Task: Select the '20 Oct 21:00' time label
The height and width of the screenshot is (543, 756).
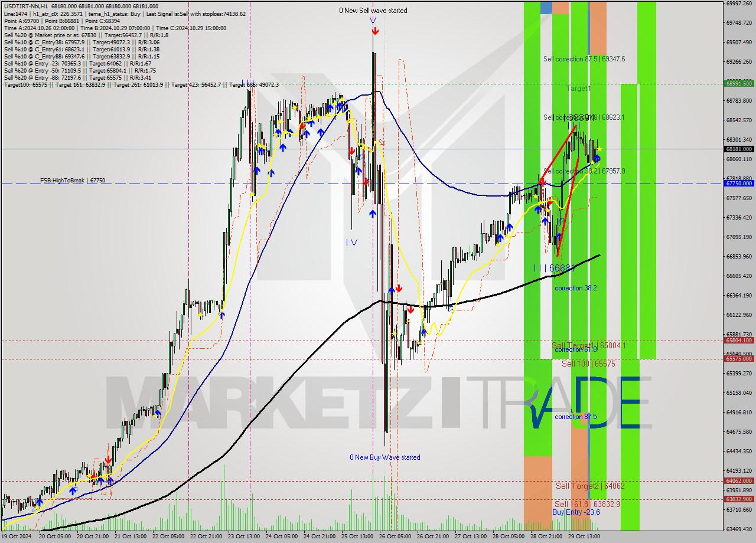Action: pos(92,537)
